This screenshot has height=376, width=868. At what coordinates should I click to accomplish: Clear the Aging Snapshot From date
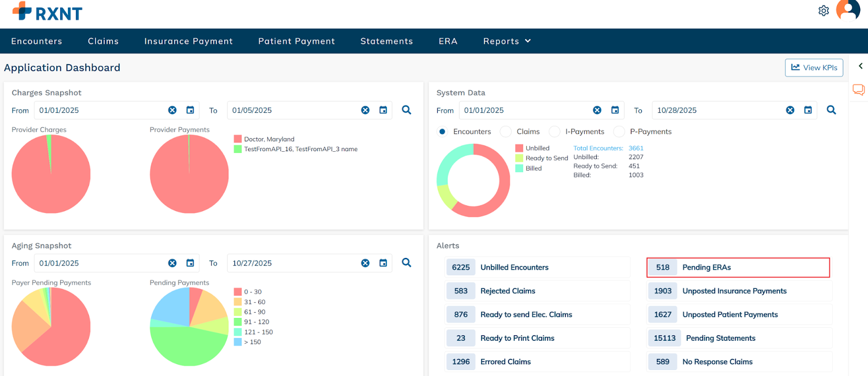pos(173,263)
